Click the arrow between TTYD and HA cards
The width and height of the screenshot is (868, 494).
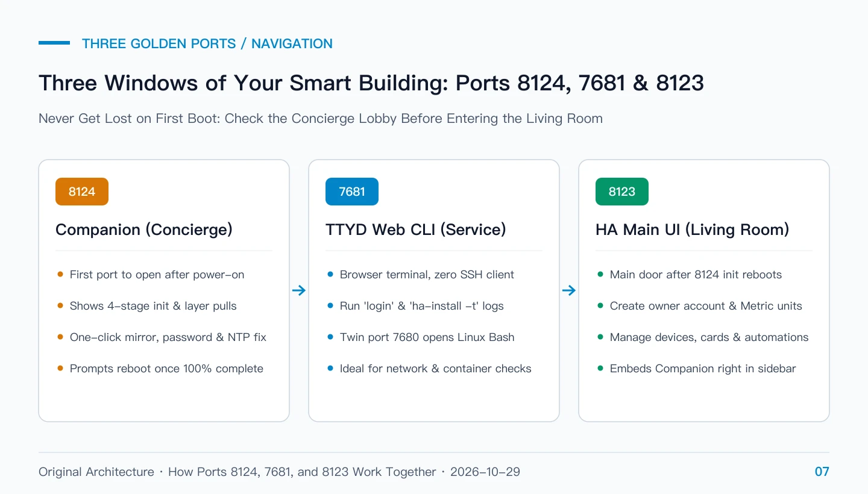pyautogui.click(x=569, y=291)
